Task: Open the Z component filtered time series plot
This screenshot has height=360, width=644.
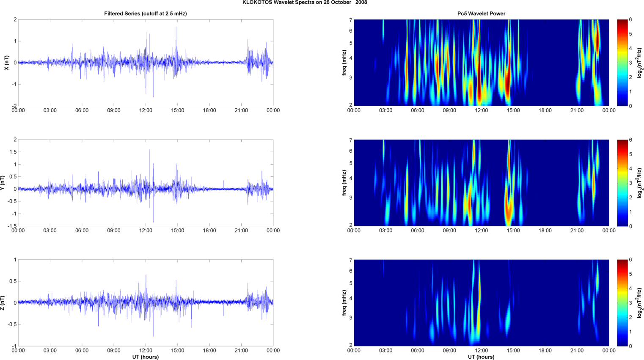Action: (146, 303)
